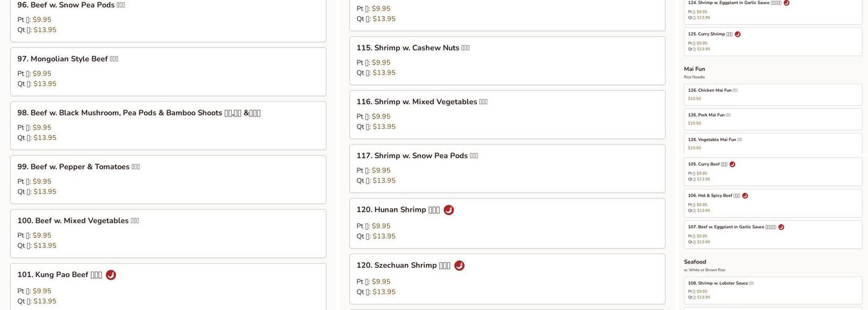This screenshot has height=310, width=868.
Task: Click the Seafood category heading
Action: point(695,262)
